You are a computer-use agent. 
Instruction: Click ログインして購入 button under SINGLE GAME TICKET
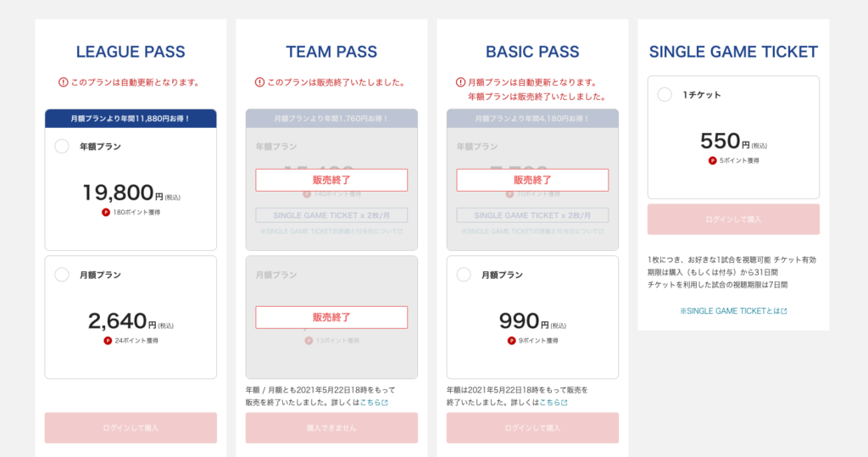pos(733,220)
